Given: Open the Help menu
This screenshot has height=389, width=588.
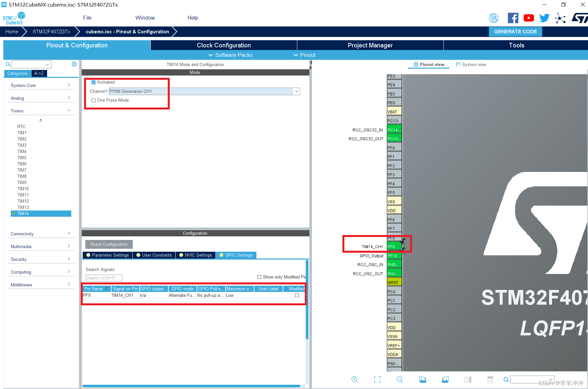Looking at the screenshot, I should [193, 18].
